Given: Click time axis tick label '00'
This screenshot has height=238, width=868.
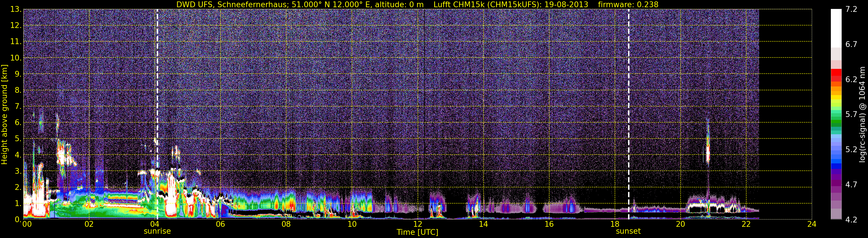Looking at the screenshot, I should tap(27, 224).
